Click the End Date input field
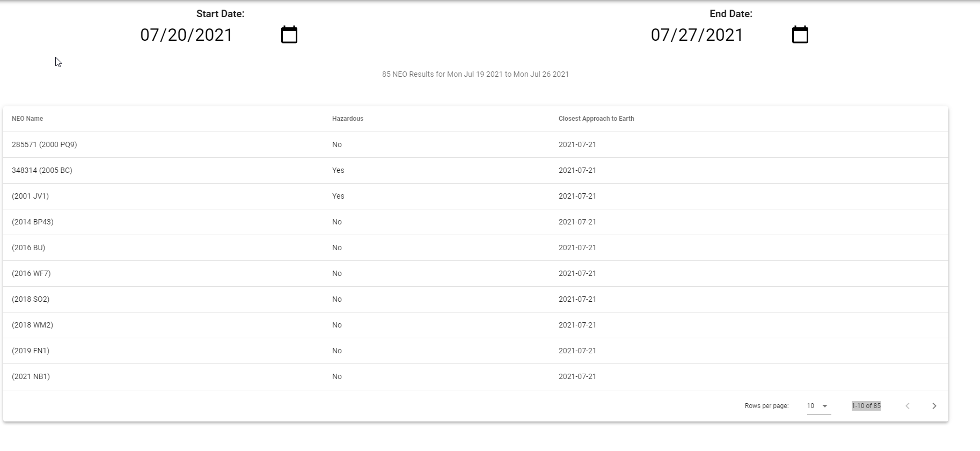Viewport: 980px width, 451px height. (x=696, y=34)
